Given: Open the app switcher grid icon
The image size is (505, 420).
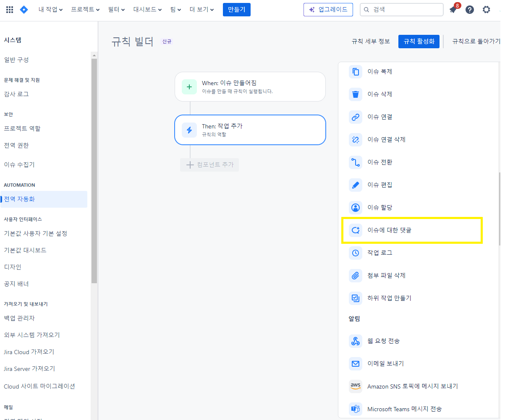Looking at the screenshot, I should [10, 10].
